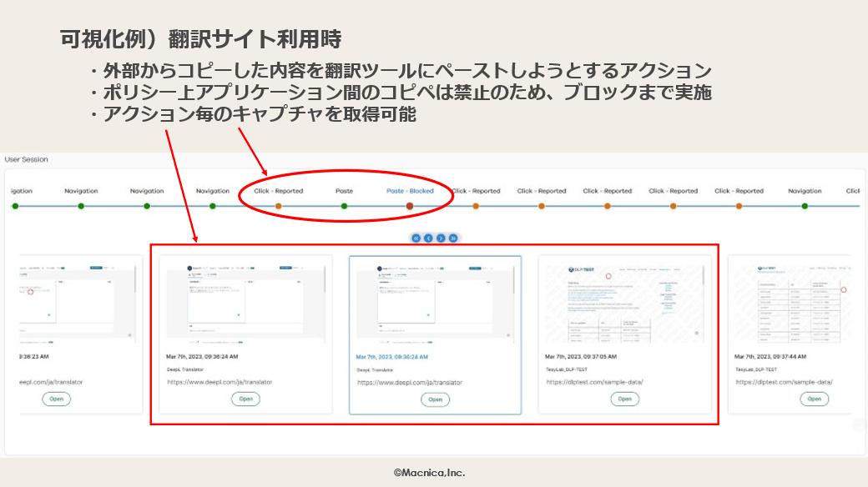Viewport: 868px width, 487px height.
Task: Click deepl.com/ja/translator URL in the highlighted card
Action: click(410, 383)
